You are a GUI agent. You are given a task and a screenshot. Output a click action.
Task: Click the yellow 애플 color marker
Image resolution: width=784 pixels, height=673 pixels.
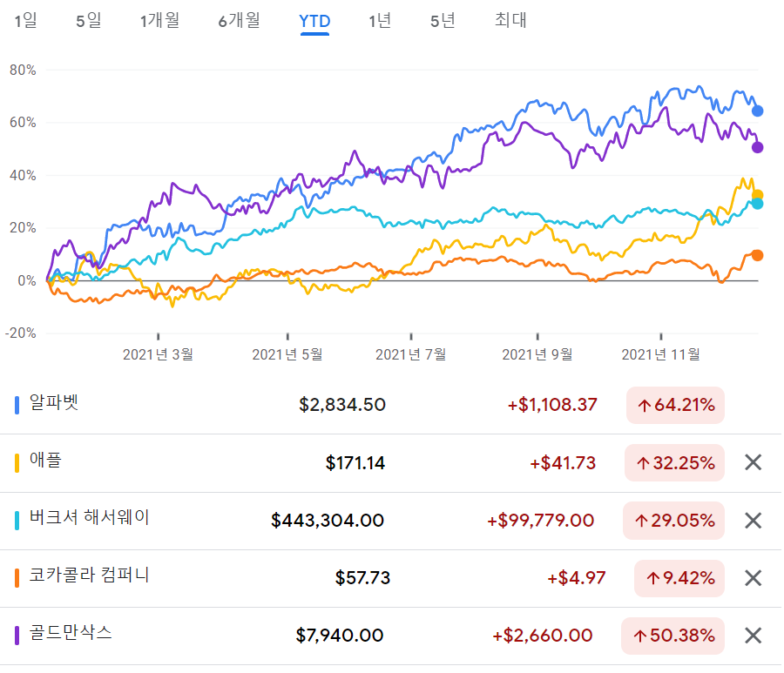click(x=17, y=462)
